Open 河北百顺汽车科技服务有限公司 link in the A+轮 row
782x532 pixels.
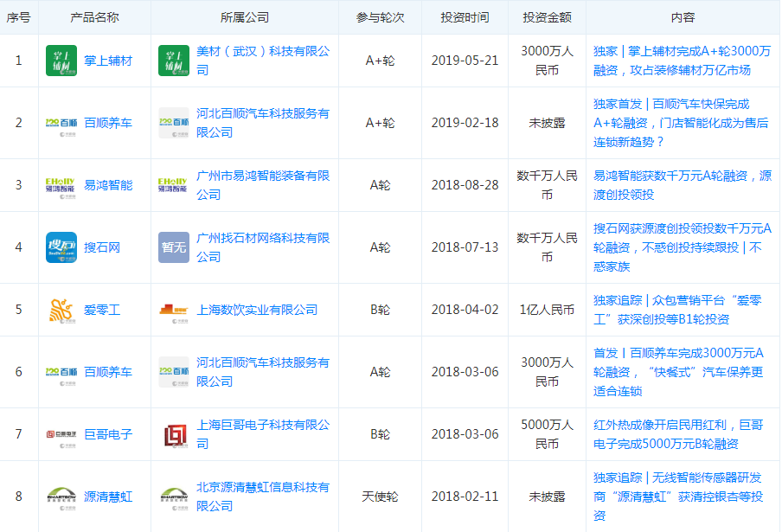[x=263, y=123]
